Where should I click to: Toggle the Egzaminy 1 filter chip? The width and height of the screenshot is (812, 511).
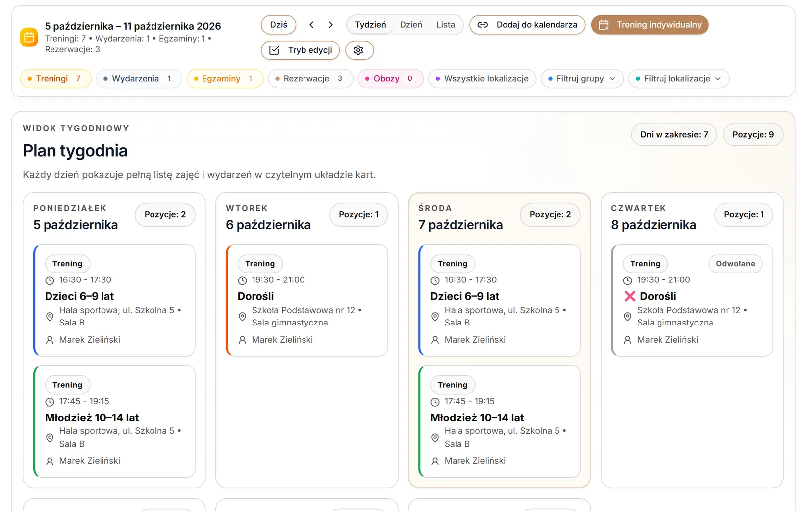225,78
